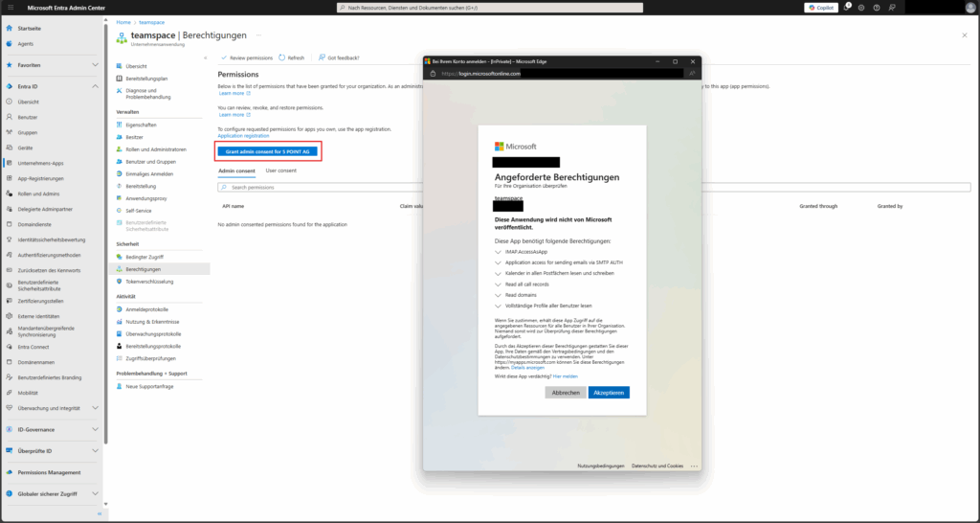Open Permissions Management in the left navigation
Screen dimensions: 980x523
point(52,472)
